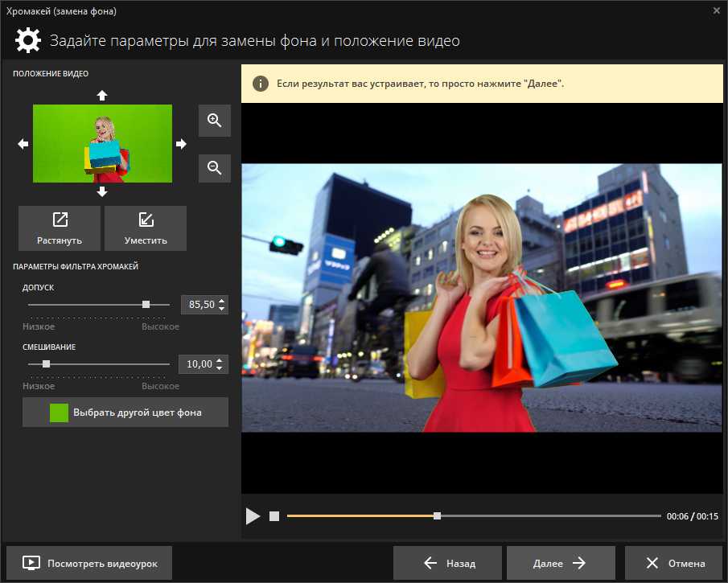The image size is (728, 583).
Task: Click the down arrow below video thumbnail
Action: (101, 191)
